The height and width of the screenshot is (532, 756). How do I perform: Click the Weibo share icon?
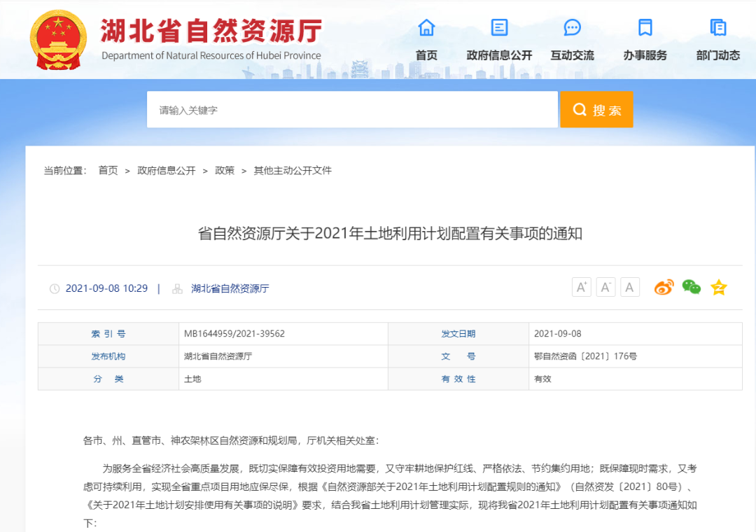pos(664,286)
